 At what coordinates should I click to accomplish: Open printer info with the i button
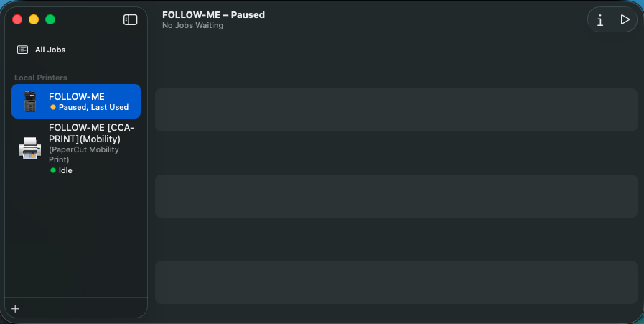click(x=600, y=20)
